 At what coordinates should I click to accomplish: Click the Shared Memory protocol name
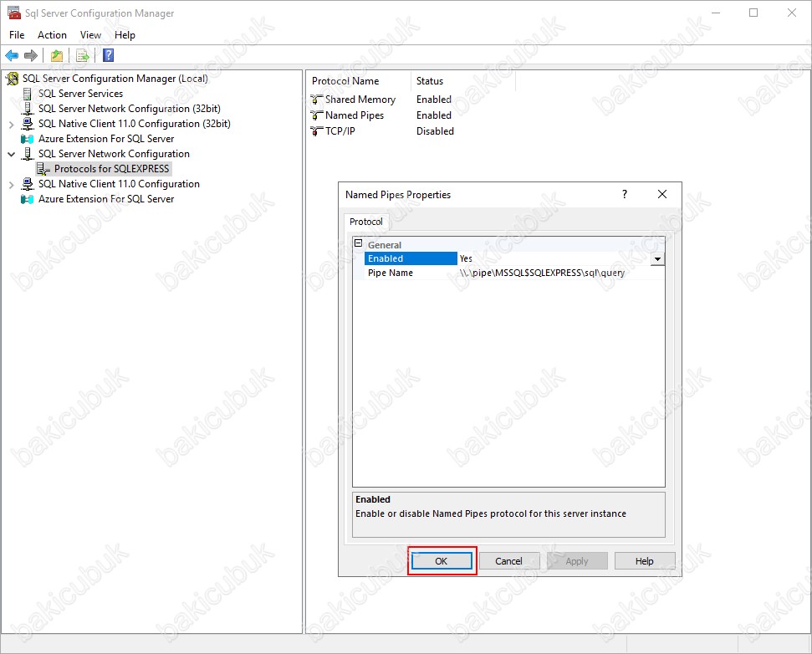pyautogui.click(x=360, y=100)
